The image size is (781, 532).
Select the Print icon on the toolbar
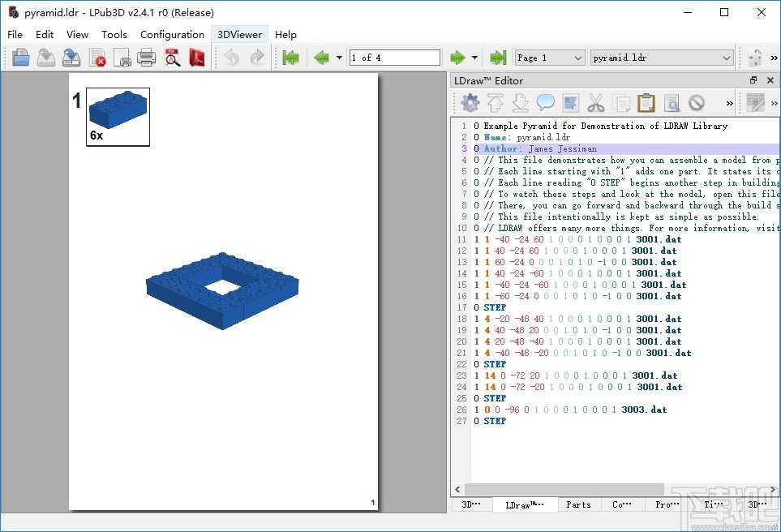tap(147, 58)
